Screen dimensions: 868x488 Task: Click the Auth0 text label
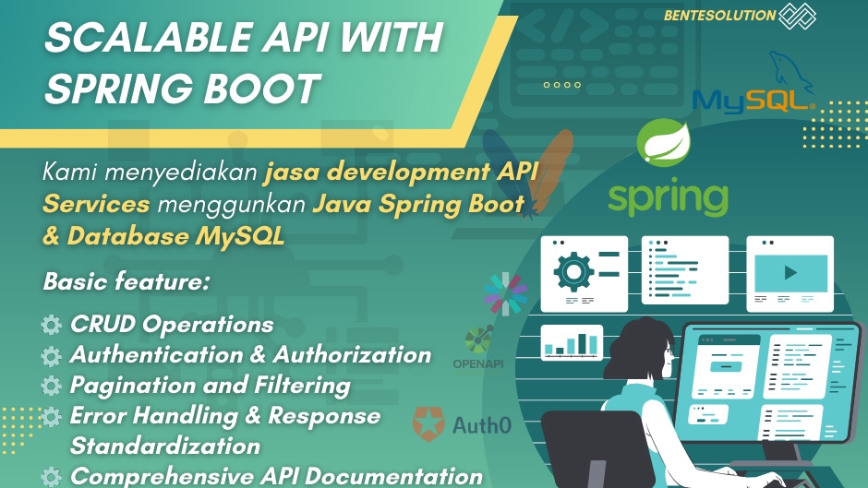(482, 425)
